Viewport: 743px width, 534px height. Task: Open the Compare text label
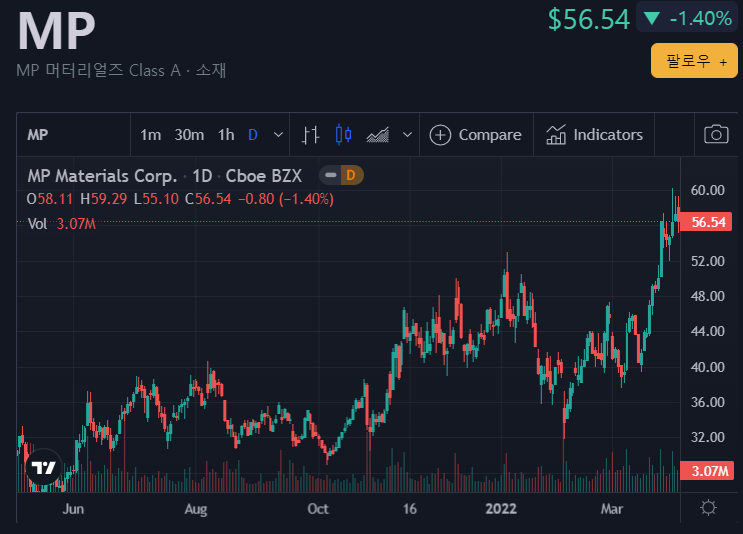(x=490, y=135)
